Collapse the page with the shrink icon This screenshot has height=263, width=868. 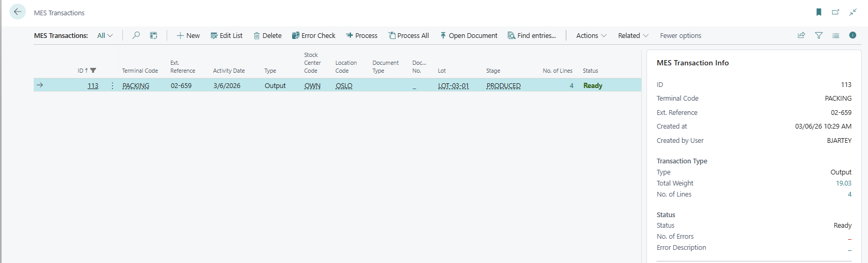tap(853, 12)
